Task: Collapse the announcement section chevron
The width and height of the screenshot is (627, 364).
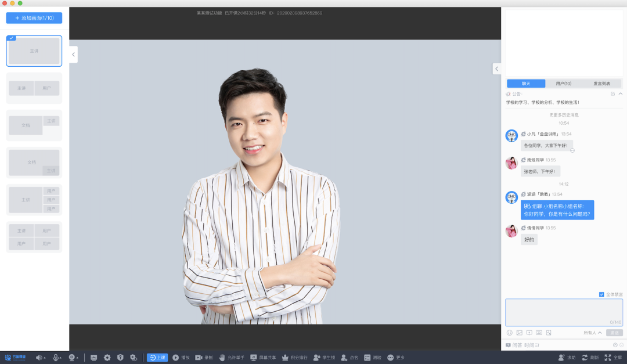Action: (620, 93)
